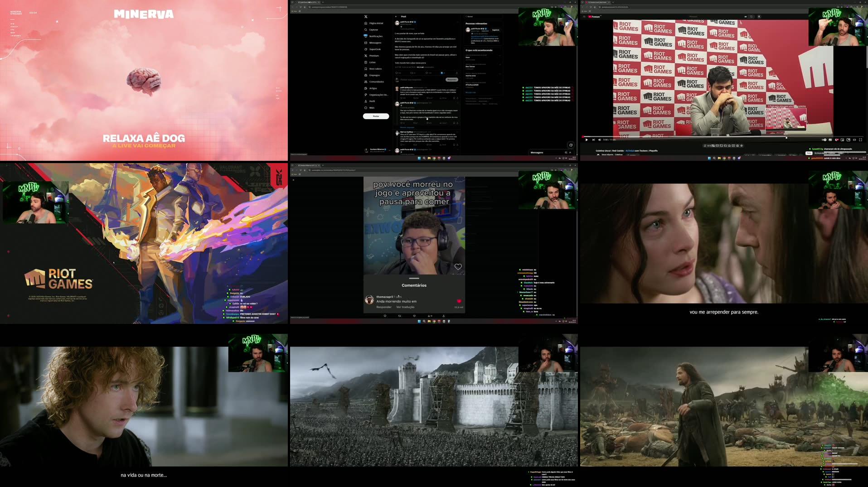The height and width of the screenshot is (487, 868).
Task: Click the #LTASul hashtag in video title
Action: pos(630,151)
